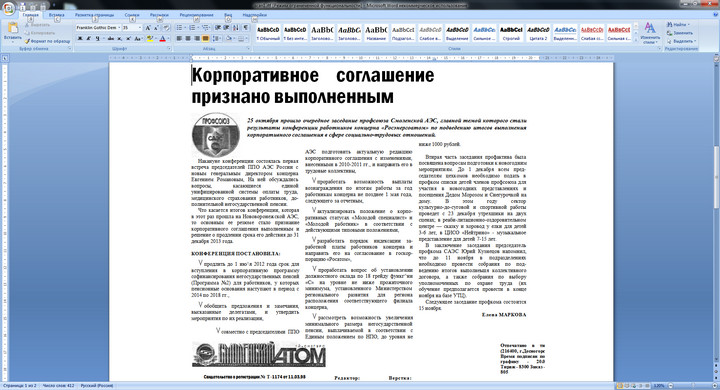Screen dimensions: 720x390
Task: Click Change Styles (Изменить стили) icon
Action: point(650,33)
